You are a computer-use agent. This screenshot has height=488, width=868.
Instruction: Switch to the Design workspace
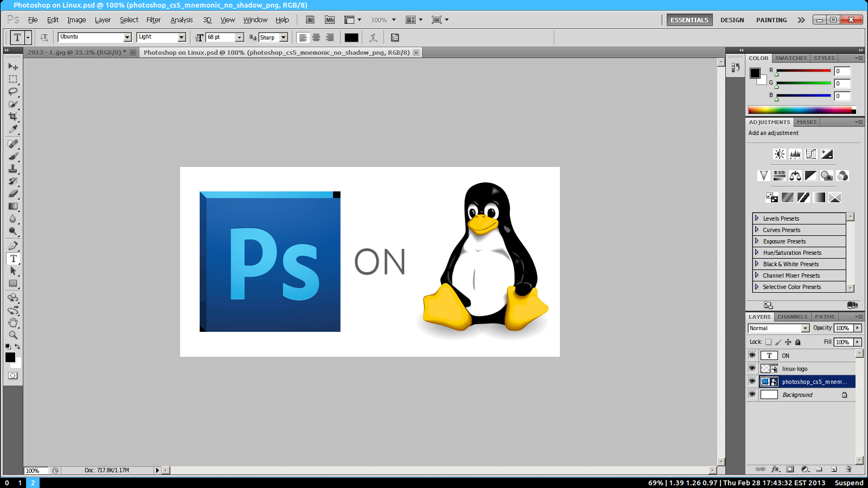click(x=732, y=20)
